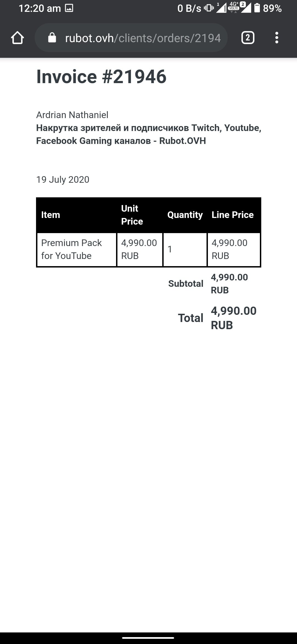Tap the image notification icon

(x=69, y=8)
